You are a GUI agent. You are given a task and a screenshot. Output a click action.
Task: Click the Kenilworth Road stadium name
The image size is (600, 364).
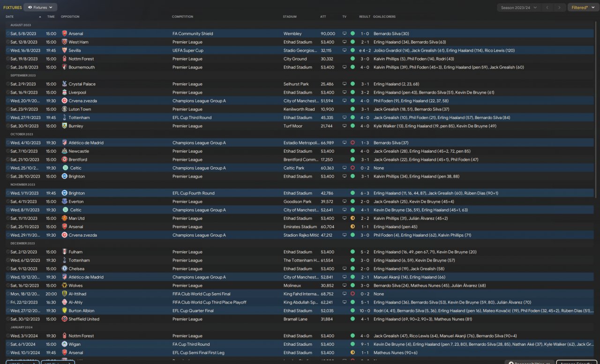click(299, 109)
